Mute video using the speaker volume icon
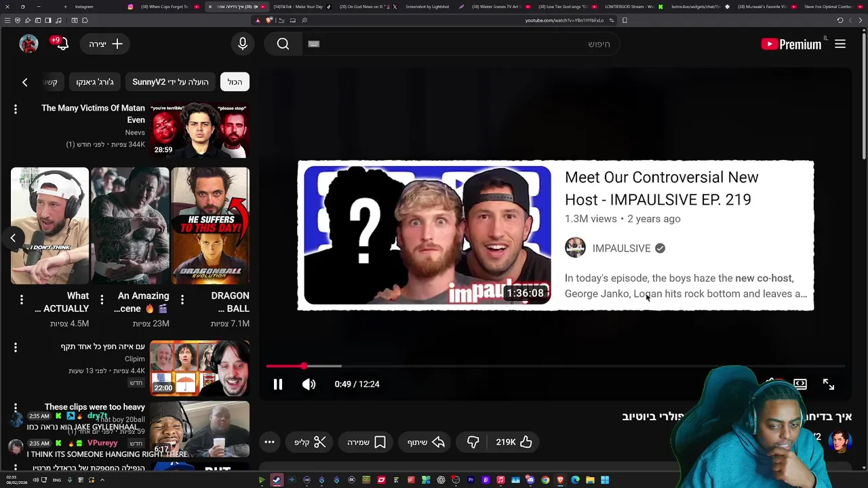This screenshot has width=868, height=488. click(x=309, y=384)
